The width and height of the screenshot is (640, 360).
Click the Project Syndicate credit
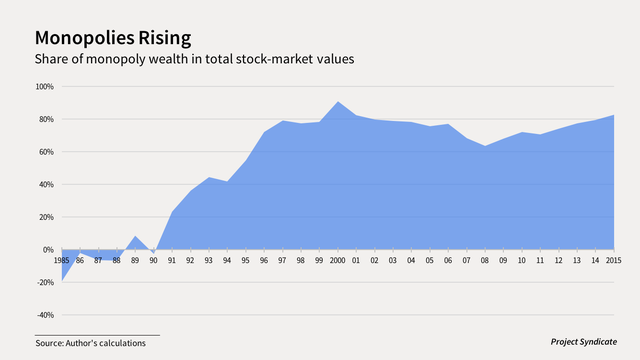[584, 342]
